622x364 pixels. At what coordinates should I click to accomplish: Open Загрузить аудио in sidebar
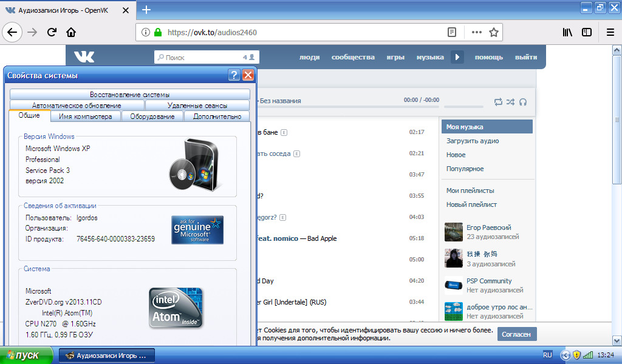(x=473, y=141)
